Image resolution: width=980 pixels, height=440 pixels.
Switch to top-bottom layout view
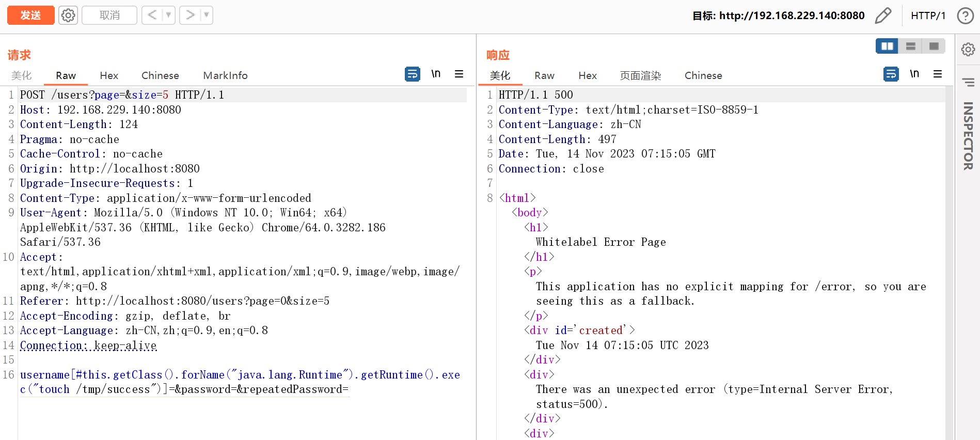tap(911, 46)
